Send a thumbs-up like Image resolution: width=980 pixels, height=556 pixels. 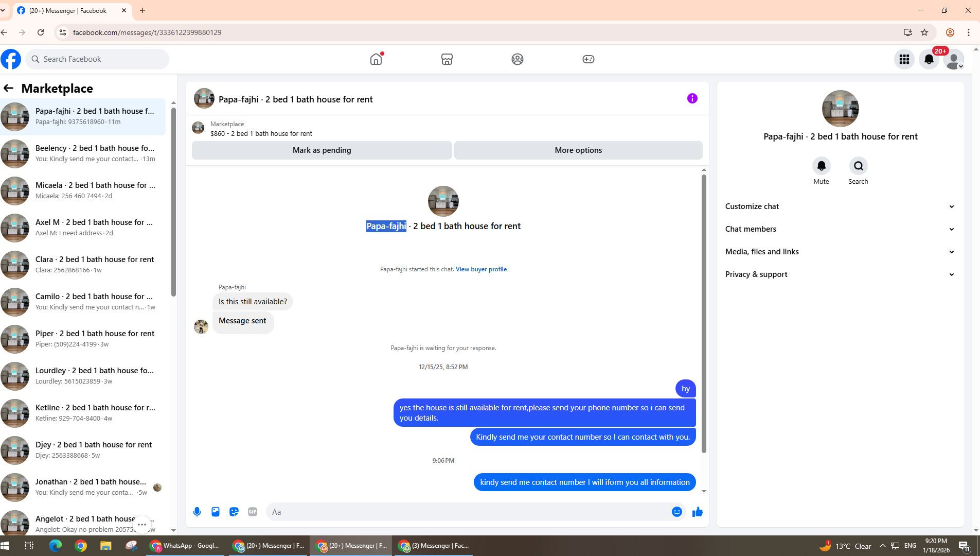(x=697, y=512)
